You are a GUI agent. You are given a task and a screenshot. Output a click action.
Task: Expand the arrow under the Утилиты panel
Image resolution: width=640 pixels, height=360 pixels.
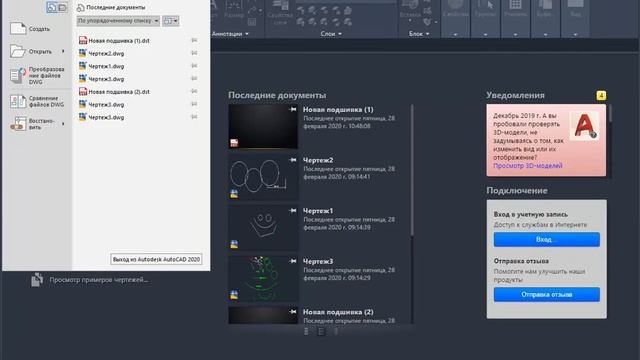point(516,35)
